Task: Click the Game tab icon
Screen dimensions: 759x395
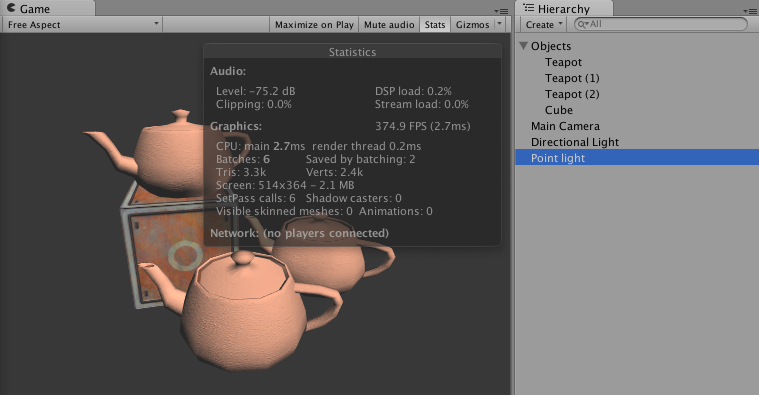Action: click(11, 8)
